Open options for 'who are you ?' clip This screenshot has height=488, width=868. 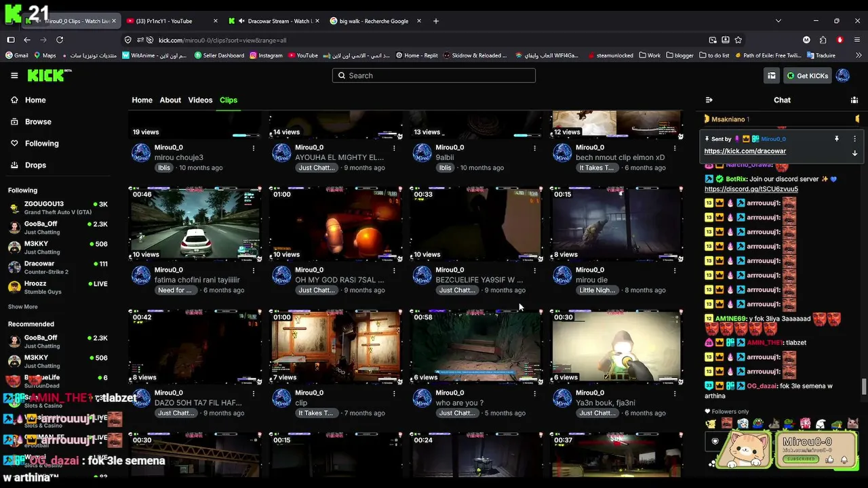534,393
